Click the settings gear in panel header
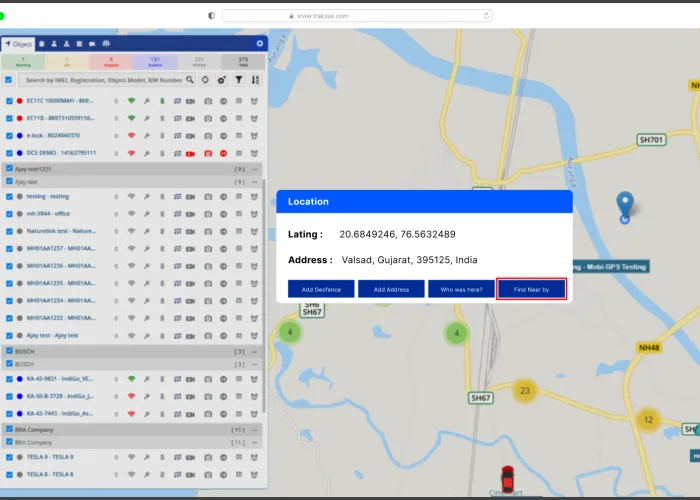This screenshot has width=700, height=500. 260,44
